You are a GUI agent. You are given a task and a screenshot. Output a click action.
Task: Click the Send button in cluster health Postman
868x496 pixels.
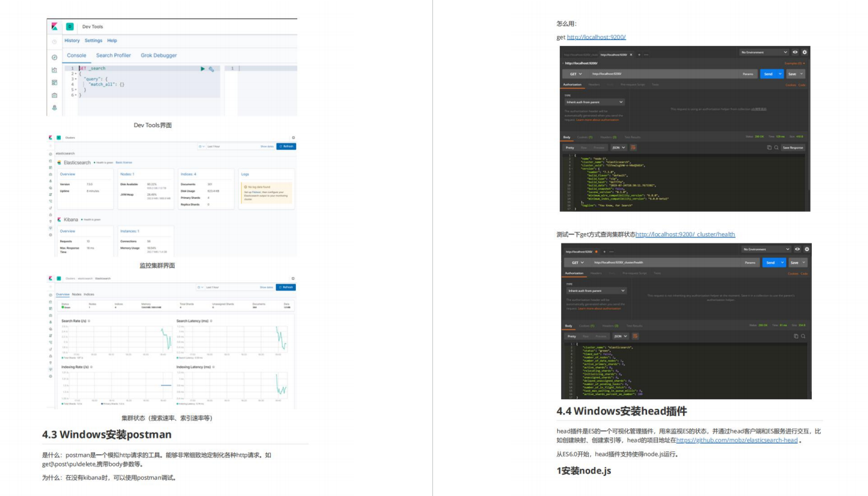(x=770, y=262)
